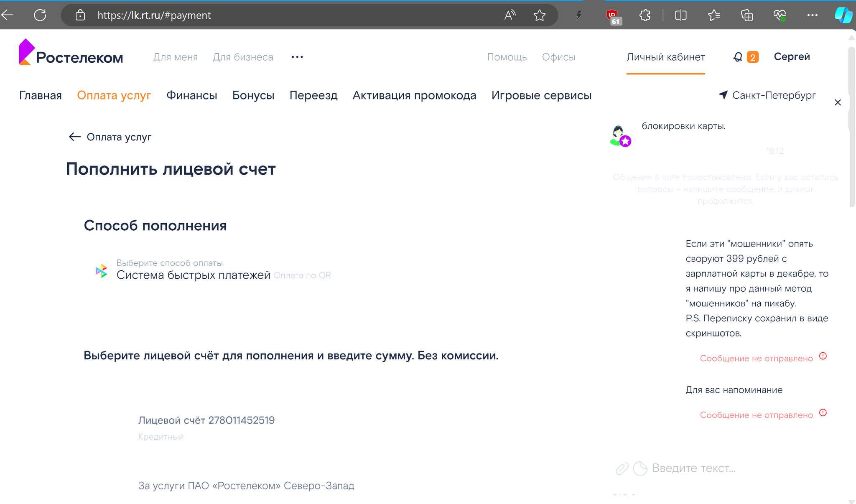Return via the Оплата услуг back link
Screen dimensions: 856x504
(119, 137)
